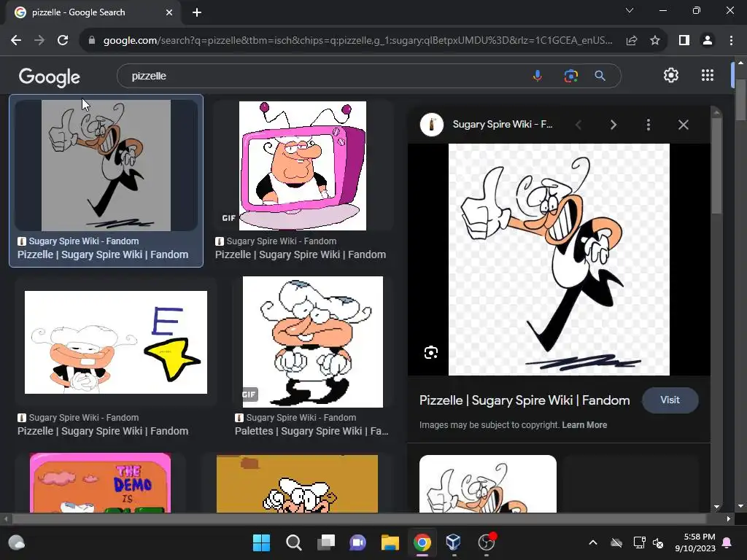Select the thumbnail with blue E and star
The width and height of the screenshot is (747, 560).
116,342
